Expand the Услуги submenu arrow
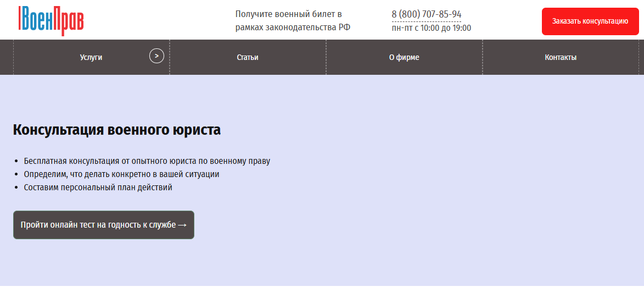 (156, 56)
